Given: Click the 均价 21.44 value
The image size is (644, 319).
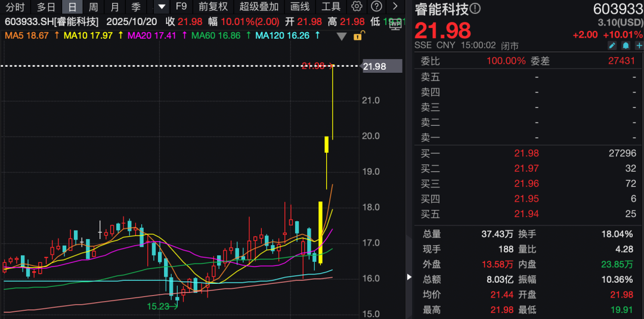Looking at the screenshot, I should (x=502, y=295).
